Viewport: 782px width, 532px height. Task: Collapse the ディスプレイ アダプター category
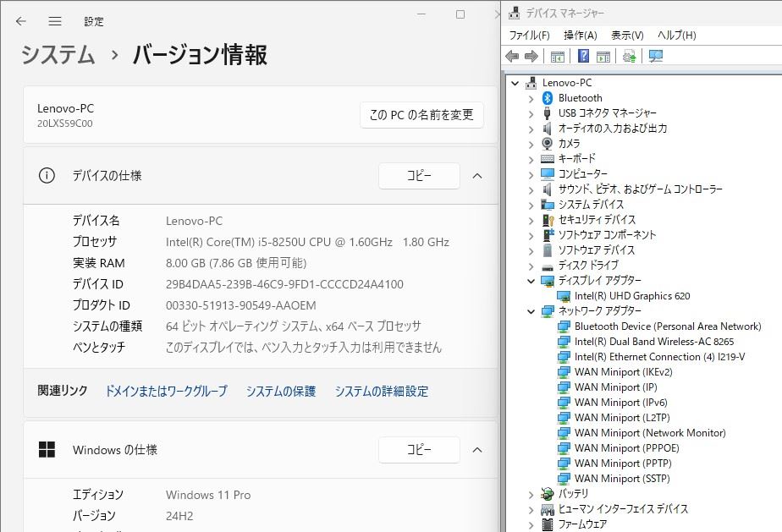531,281
